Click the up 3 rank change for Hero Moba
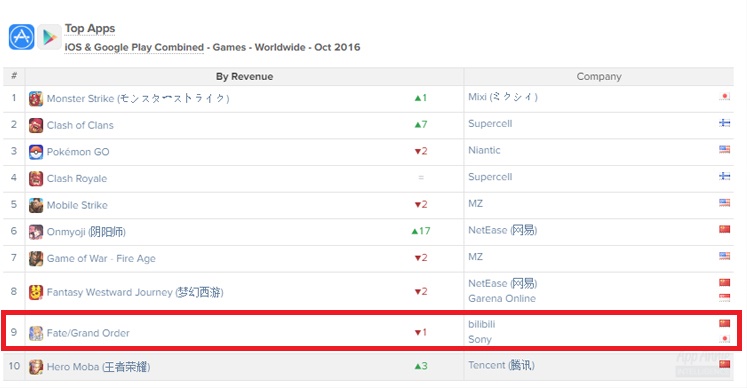The width and height of the screenshot is (747, 388). (421, 366)
